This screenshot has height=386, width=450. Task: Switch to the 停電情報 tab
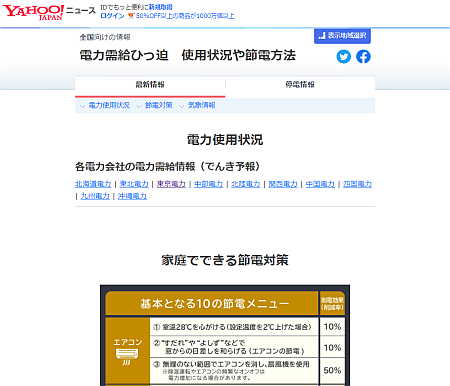(x=300, y=85)
